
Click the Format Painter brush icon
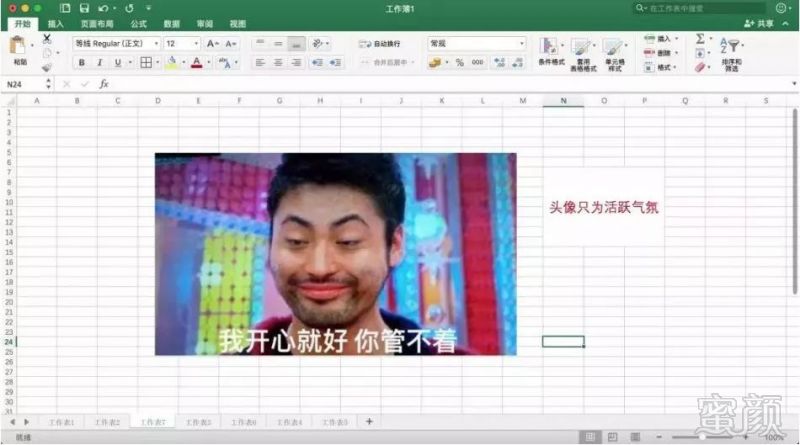click(46, 67)
